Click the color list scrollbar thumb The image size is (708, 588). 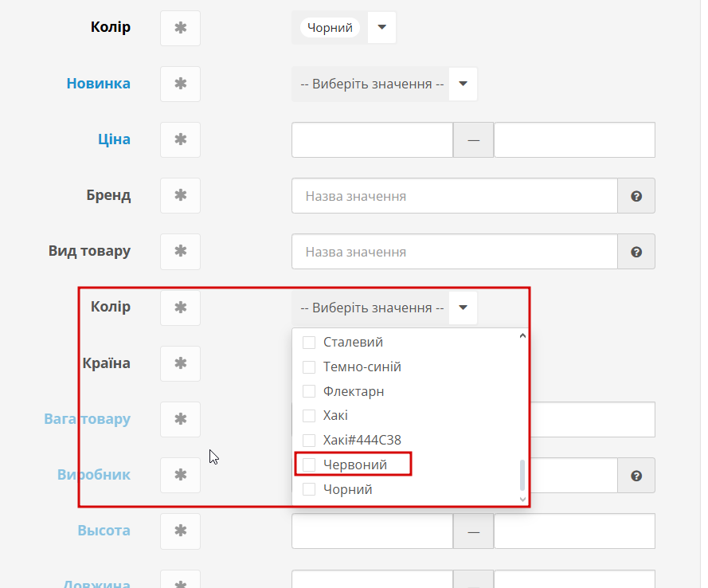522,475
